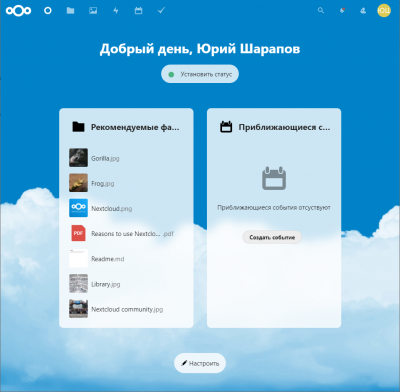
Task: Open the Nextcloud.png file
Action: 126,208
